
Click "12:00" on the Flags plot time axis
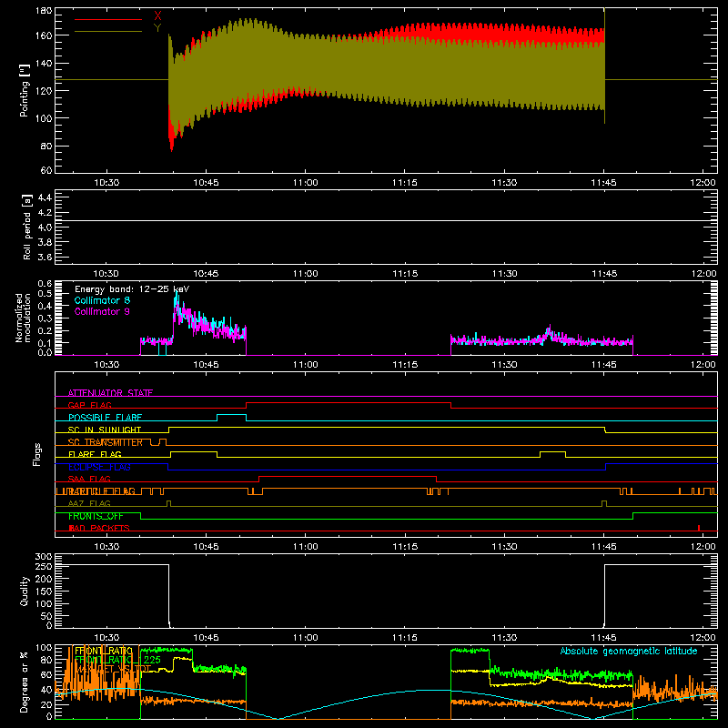(703, 547)
